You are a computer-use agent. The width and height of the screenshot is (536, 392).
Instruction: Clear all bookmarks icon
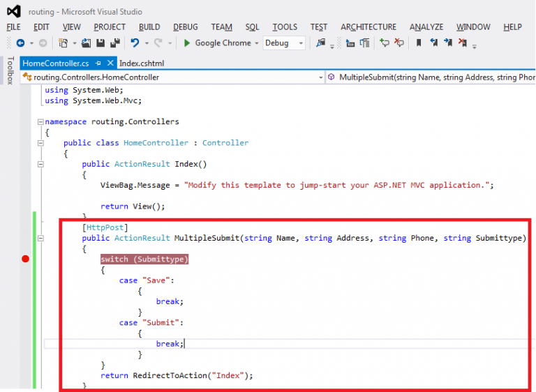(463, 43)
